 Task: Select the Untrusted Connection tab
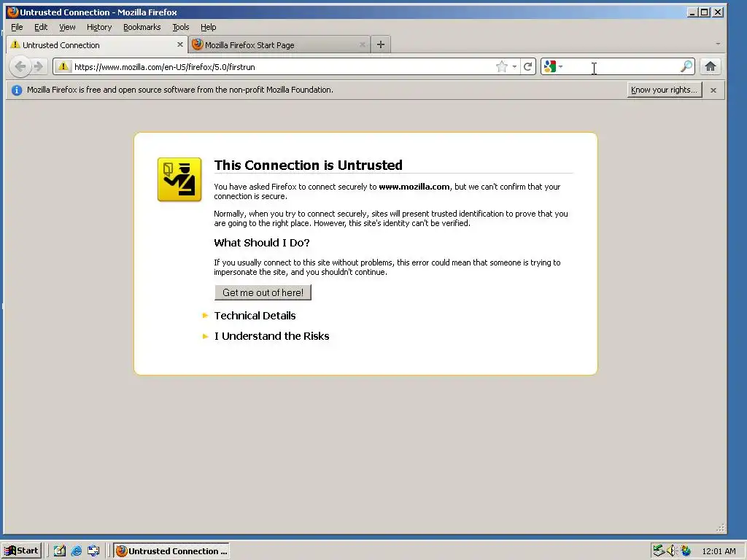(97, 44)
